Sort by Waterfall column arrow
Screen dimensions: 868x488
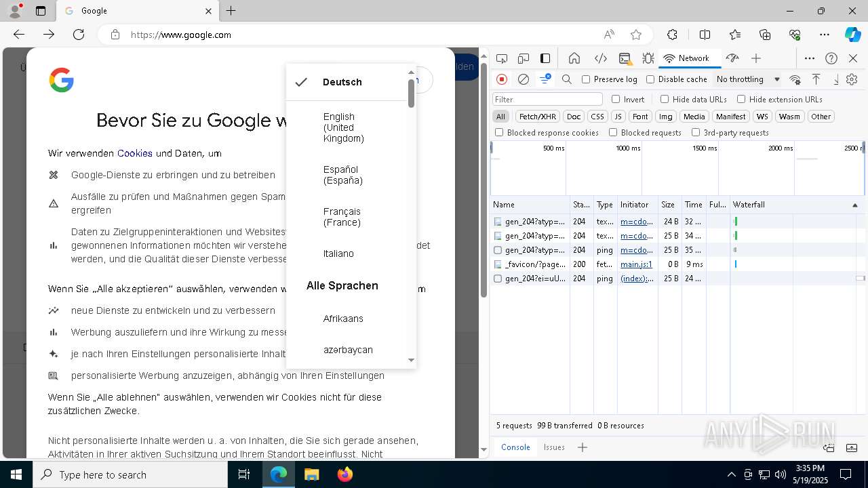click(854, 205)
